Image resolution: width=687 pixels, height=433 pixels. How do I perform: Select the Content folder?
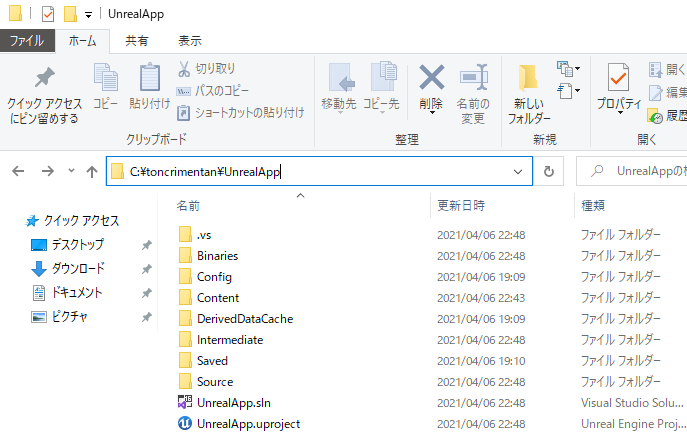pyautogui.click(x=218, y=298)
